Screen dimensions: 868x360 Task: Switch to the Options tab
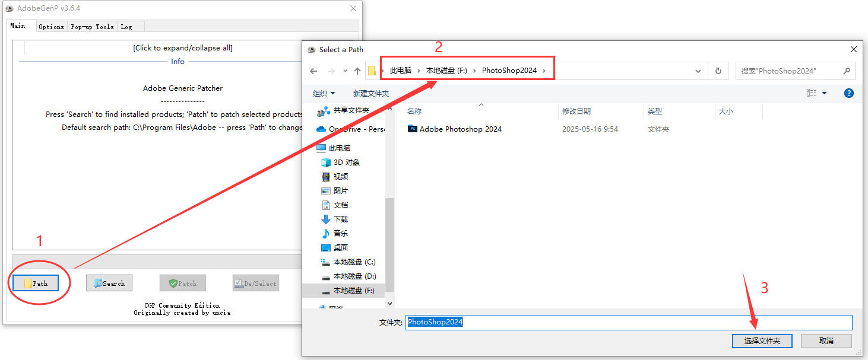[51, 27]
